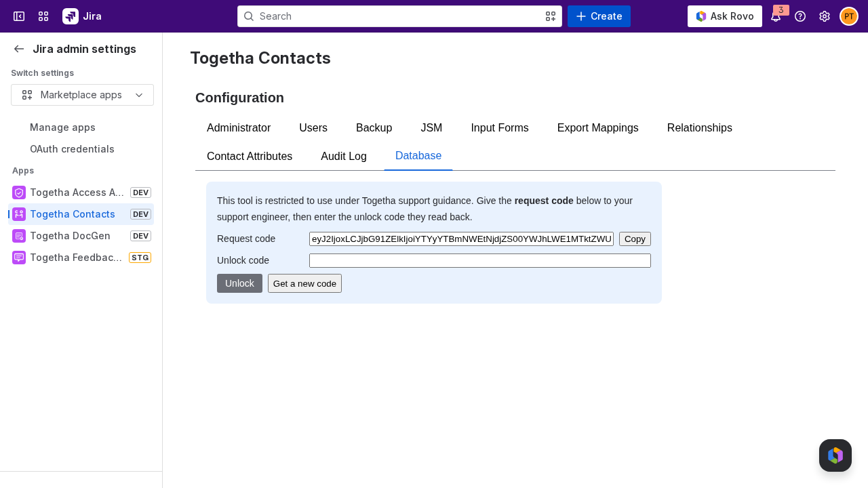Image resolution: width=868 pixels, height=488 pixels.
Task: Open Togetha Feedback STG app entry
Action: point(81,258)
